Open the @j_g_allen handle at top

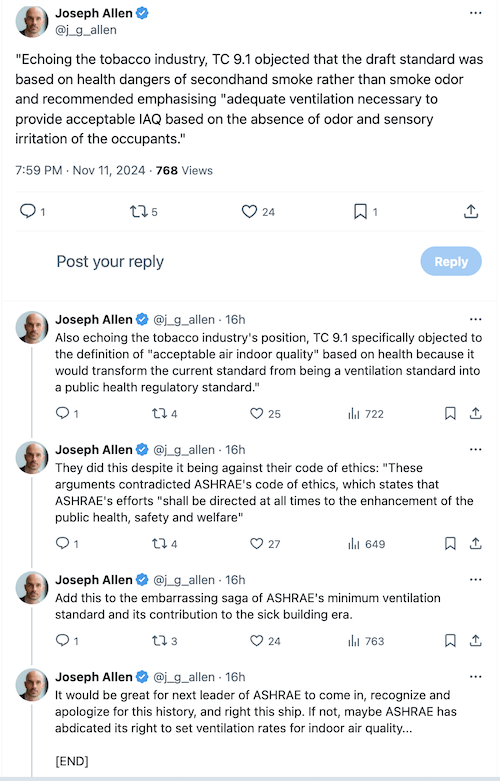pos(86,30)
